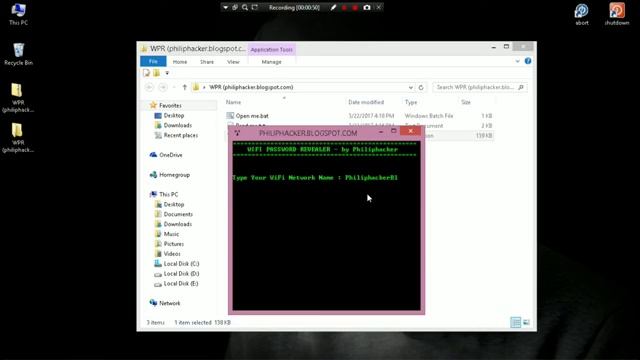This screenshot has width=640, height=360.
Task: Select the lower WPR folder on desktop
Action: point(18,138)
